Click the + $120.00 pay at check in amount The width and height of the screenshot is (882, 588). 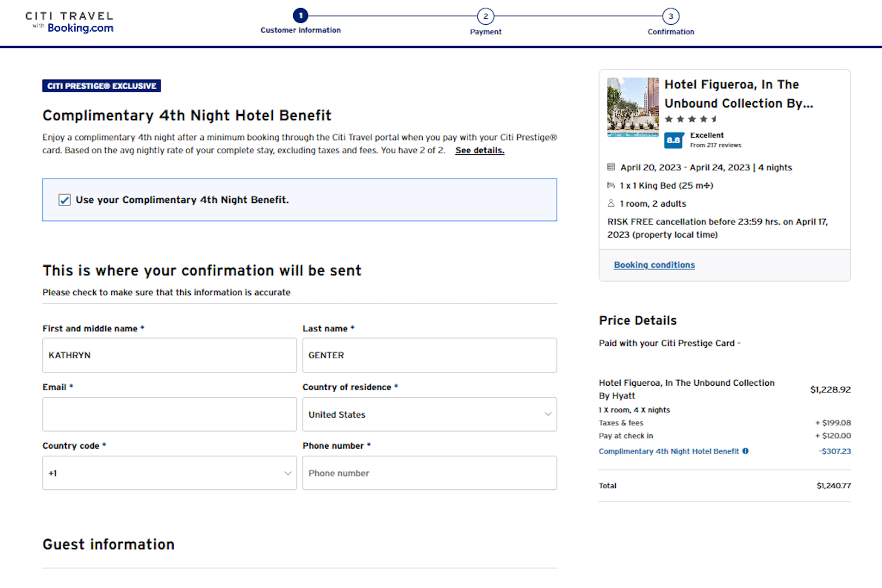[833, 436]
